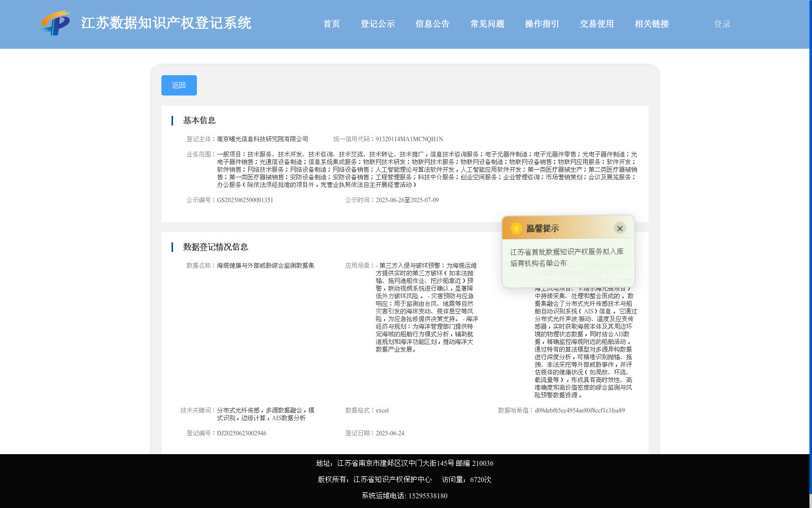Select the credit code 91320114MA1MCNQH1N
This screenshot has width=812, height=508.
click(409, 139)
